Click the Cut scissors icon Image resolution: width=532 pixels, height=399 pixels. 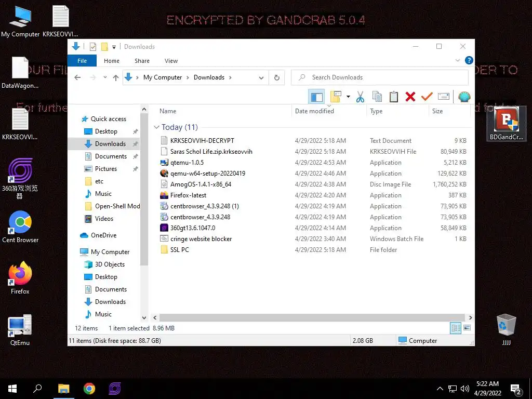(361, 97)
